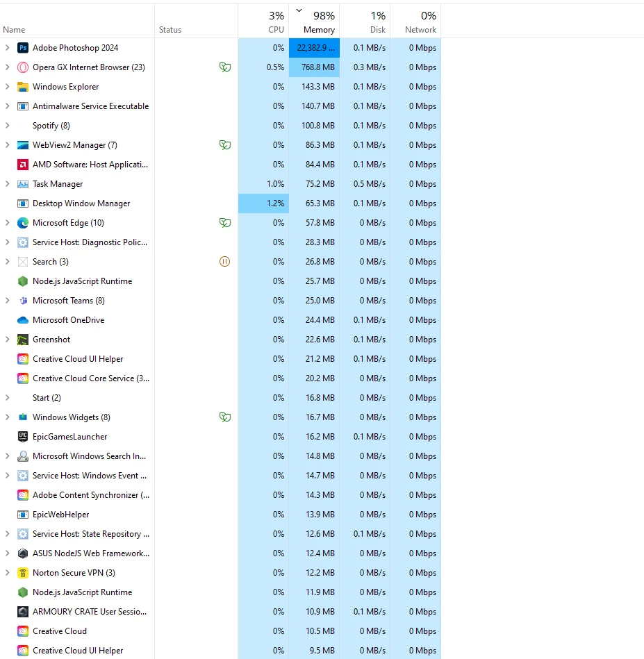Screen dimensions: 644x659
Task: Expand the Microsoft Edge (10) group
Action: (x=7, y=223)
